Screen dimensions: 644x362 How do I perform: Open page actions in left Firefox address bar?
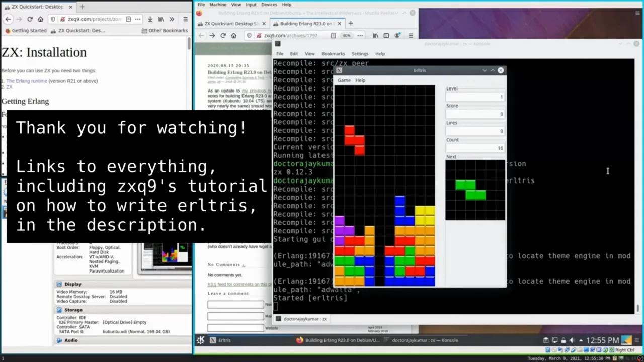click(138, 19)
